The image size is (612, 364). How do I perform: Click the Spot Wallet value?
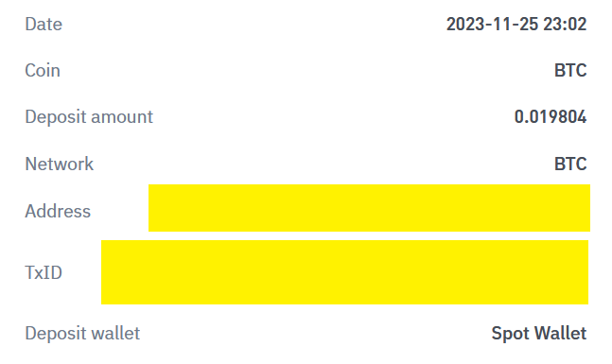[539, 334]
